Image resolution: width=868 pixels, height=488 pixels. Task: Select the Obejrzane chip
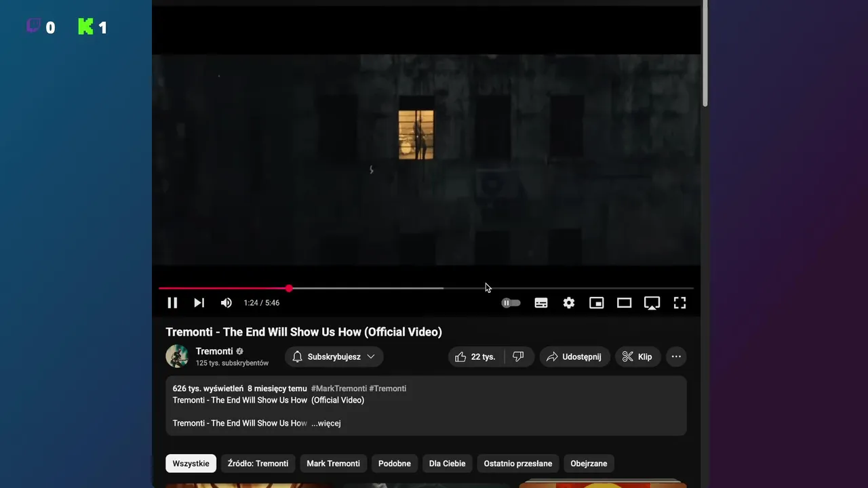pos(589,464)
